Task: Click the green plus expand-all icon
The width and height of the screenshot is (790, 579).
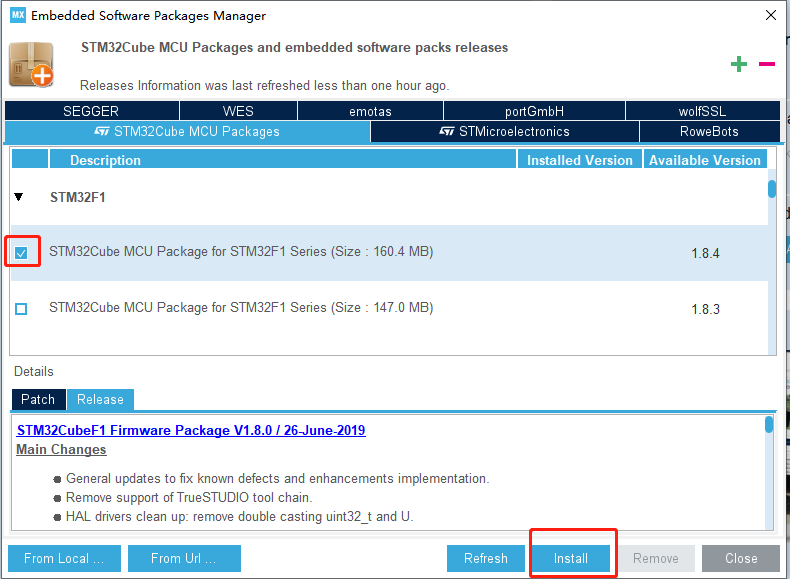Action: coord(739,64)
